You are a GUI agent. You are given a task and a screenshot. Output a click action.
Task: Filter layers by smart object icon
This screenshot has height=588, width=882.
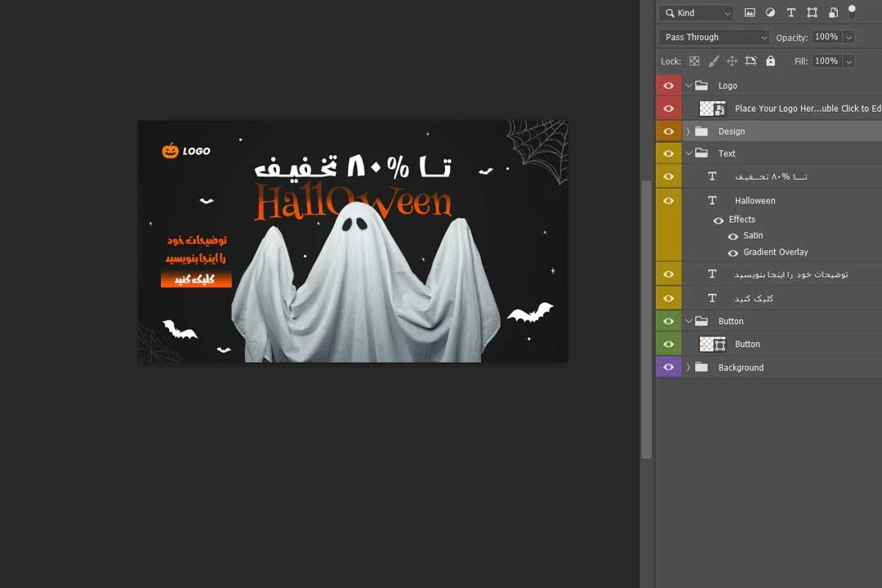click(x=833, y=13)
